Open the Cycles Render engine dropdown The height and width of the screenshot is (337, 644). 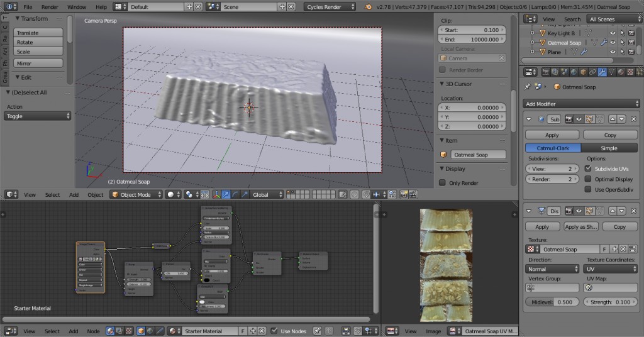tap(330, 7)
